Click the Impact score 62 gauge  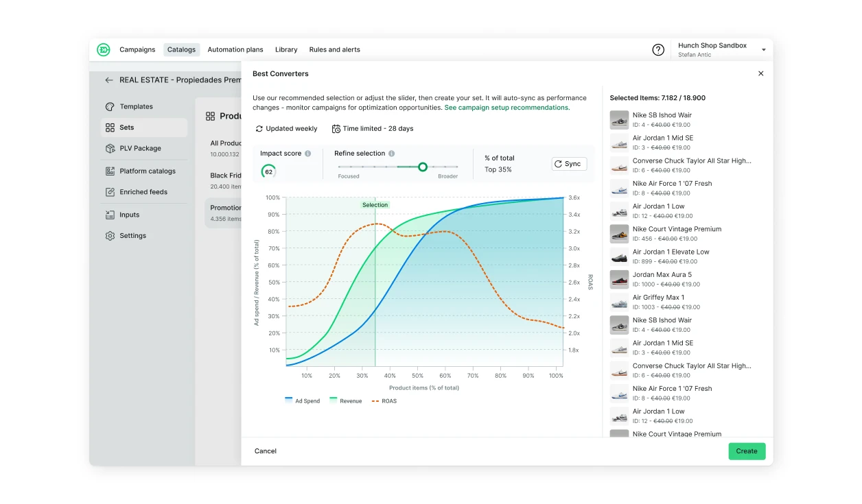[268, 171]
